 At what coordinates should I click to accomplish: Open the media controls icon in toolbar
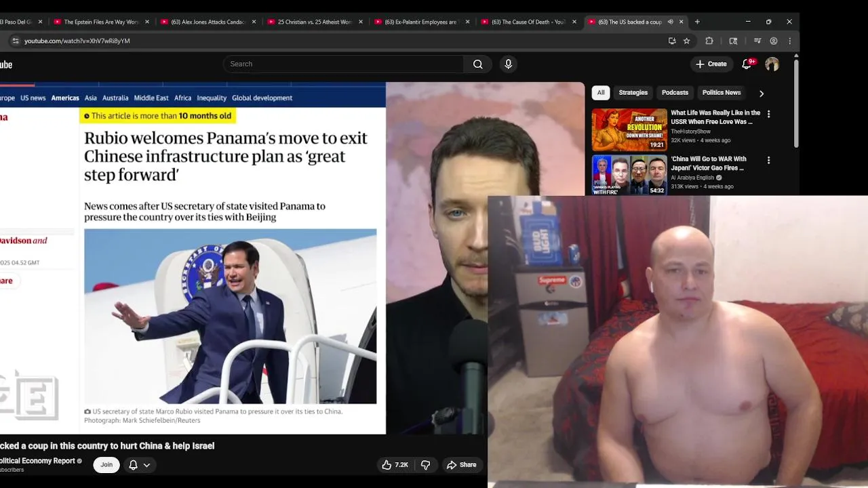(757, 41)
